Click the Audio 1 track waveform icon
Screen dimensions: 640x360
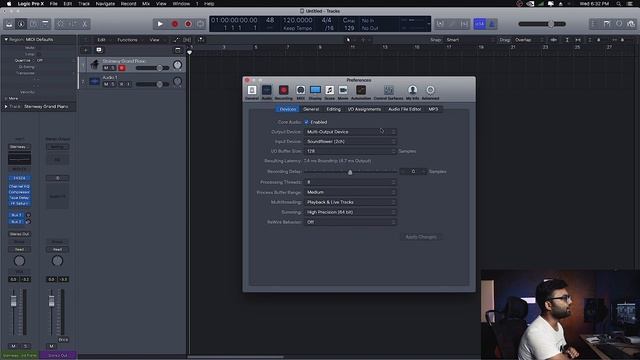click(x=95, y=81)
